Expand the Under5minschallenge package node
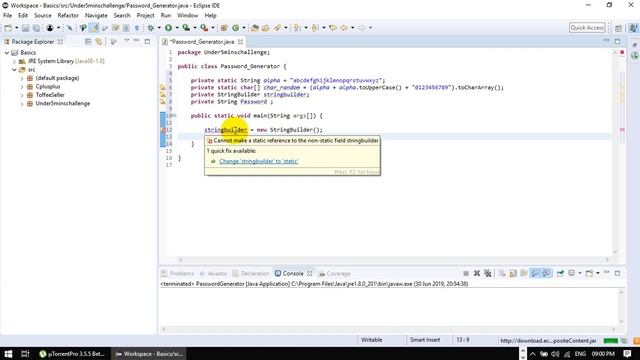The height and width of the screenshot is (360, 640). (22, 104)
